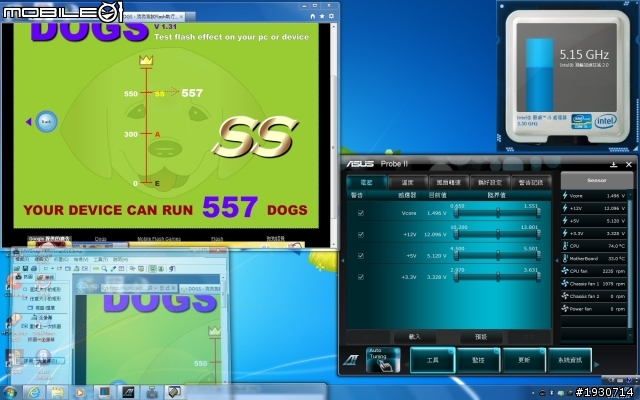
Task: Click the +5V upper threshold handle at 5.501
Action: (538, 255)
